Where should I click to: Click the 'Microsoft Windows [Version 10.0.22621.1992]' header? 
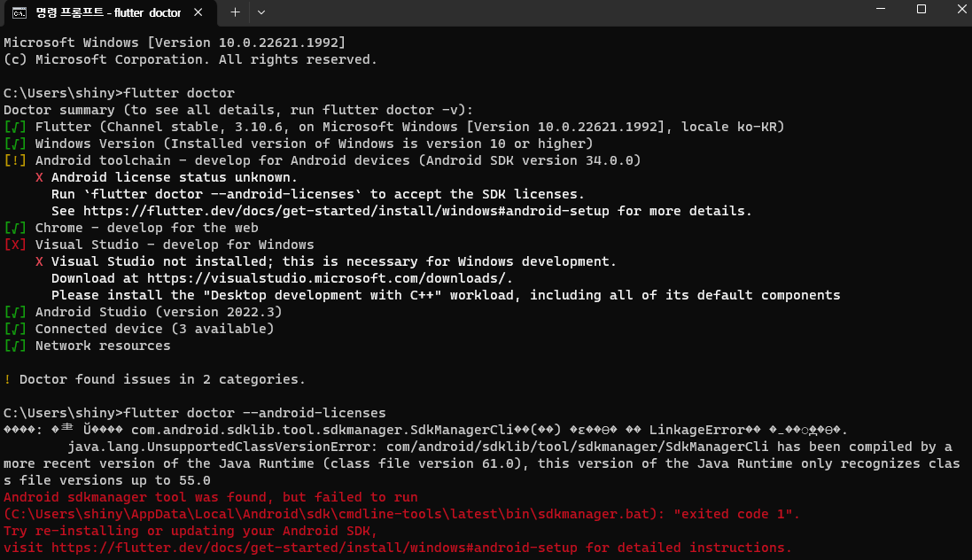pyautogui.click(x=175, y=43)
